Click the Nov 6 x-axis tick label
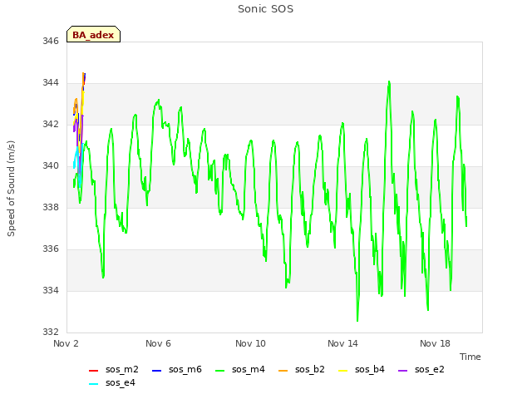Image resolution: width=532 pixels, height=399 pixels. [x=158, y=343]
